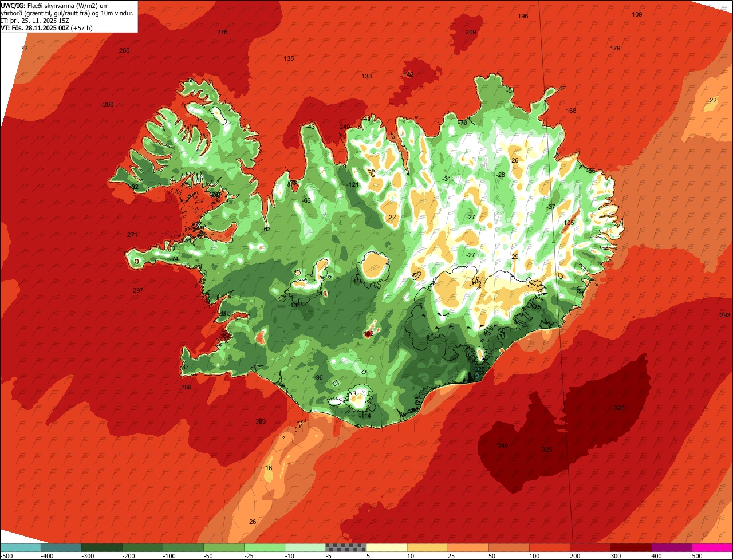Viewport: 733px width, 560px height.
Task: Select the light green -25 to -10 swatch
Action: [x=265, y=547]
